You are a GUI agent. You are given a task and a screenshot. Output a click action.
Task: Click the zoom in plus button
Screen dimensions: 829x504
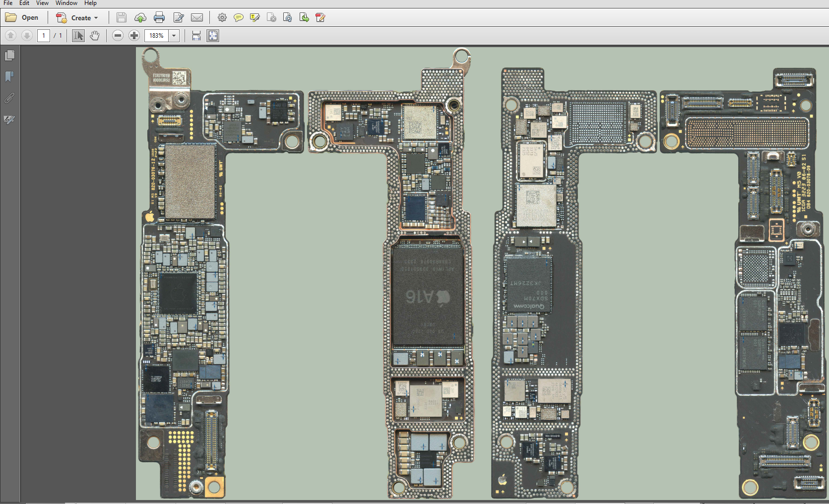point(134,36)
